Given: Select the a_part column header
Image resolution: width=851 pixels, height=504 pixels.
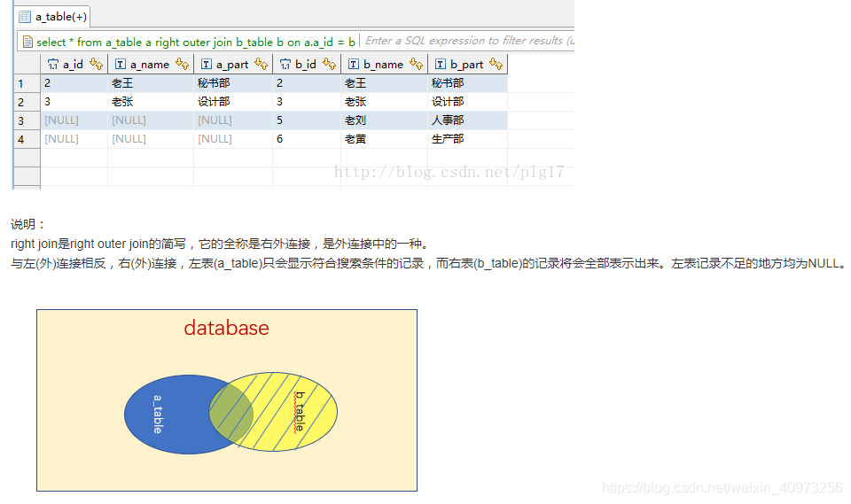Looking at the screenshot, I should coord(233,64).
